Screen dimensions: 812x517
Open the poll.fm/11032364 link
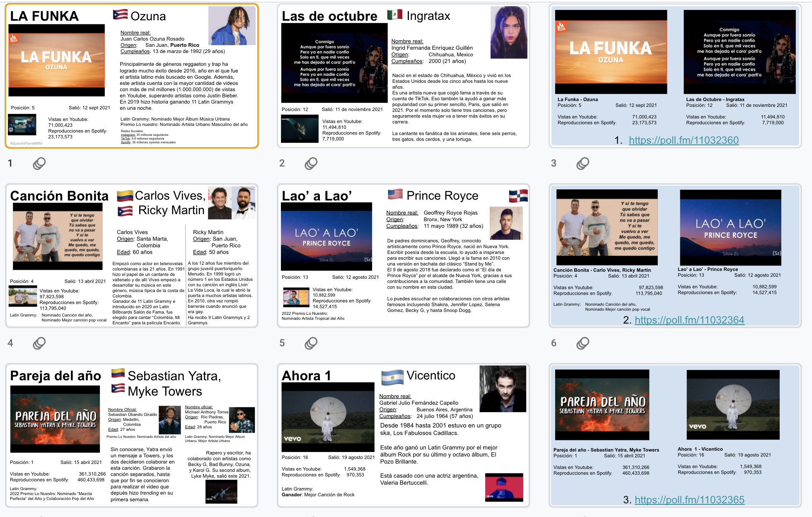click(x=689, y=320)
